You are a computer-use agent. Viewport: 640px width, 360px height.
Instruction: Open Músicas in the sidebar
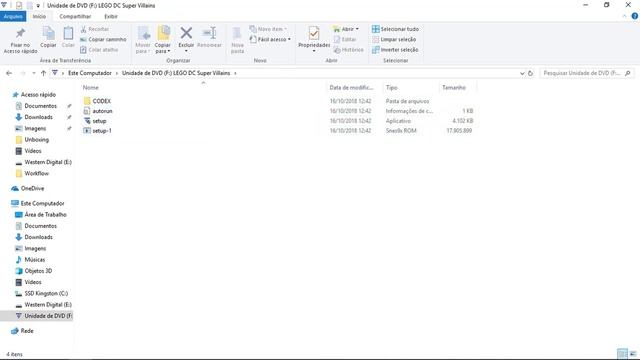click(x=35, y=260)
